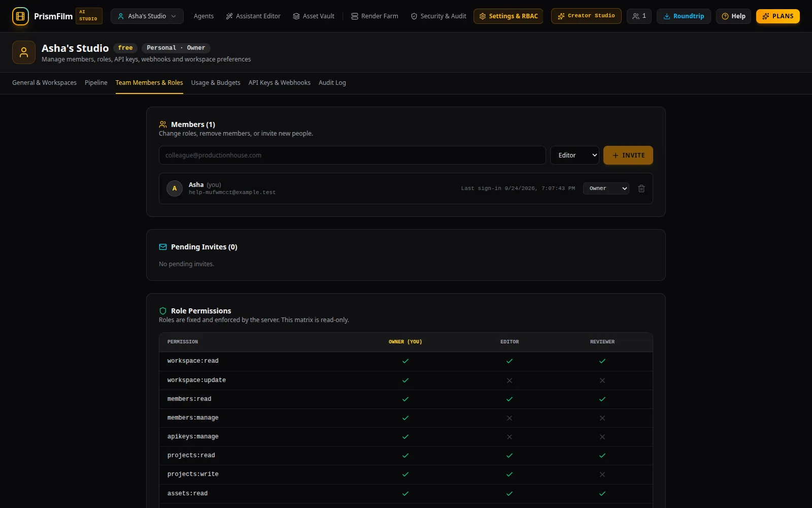This screenshot has height=508, width=812.
Task: Click the INVITE button
Action: tap(628, 155)
